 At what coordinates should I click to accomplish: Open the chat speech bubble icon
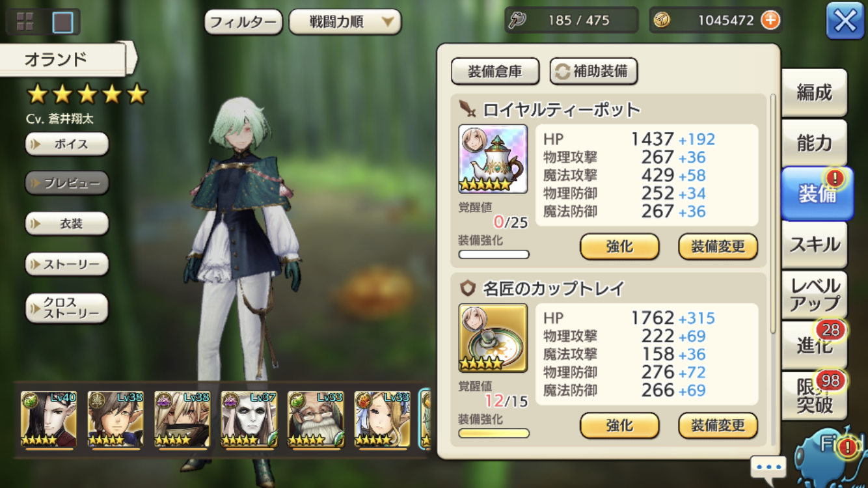tap(768, 467)
